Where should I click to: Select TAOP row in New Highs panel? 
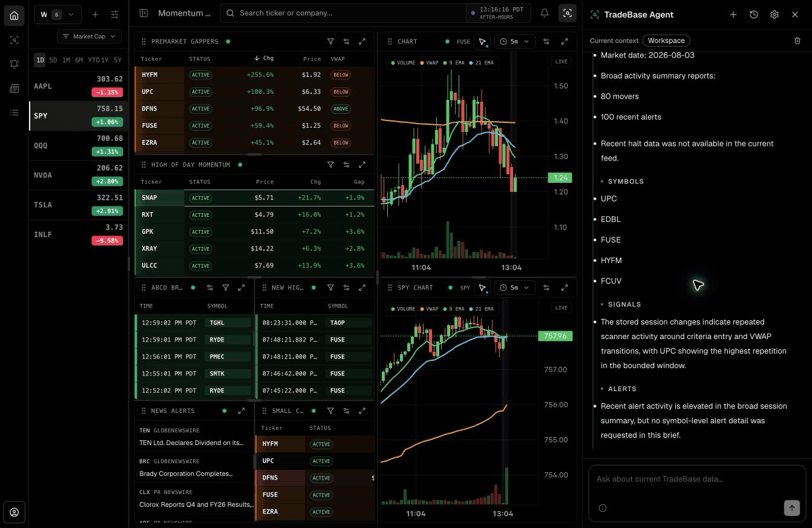(315, 323)
